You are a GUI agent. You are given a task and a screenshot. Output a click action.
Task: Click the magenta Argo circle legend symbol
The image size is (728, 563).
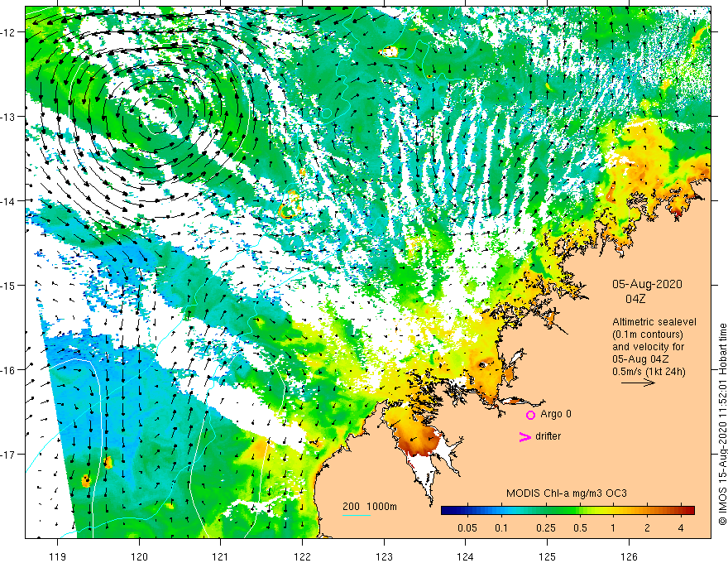(x=530, y=415)
